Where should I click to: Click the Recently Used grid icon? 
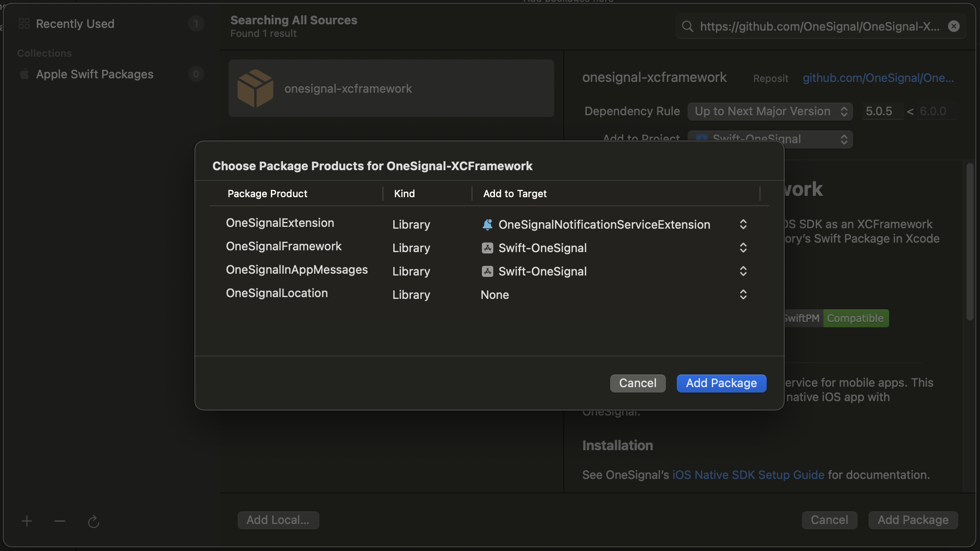pos(24,23)
